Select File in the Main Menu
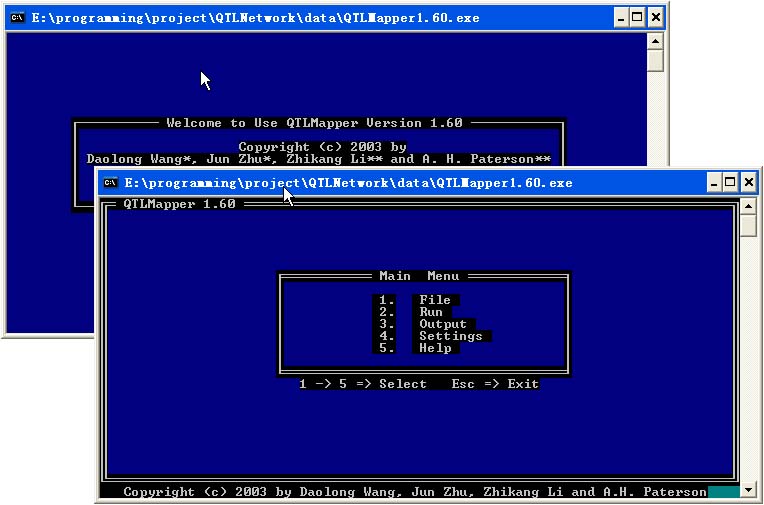 (435, 300)
